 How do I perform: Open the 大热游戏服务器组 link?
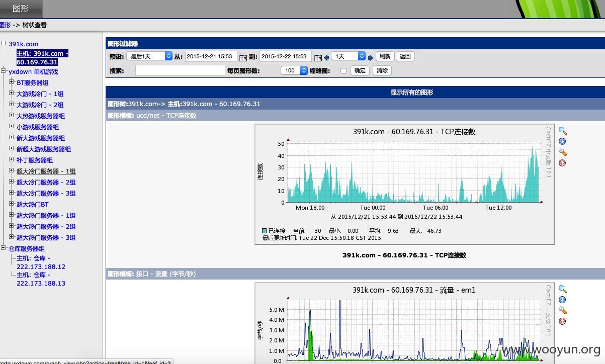[x=41, y=116]
